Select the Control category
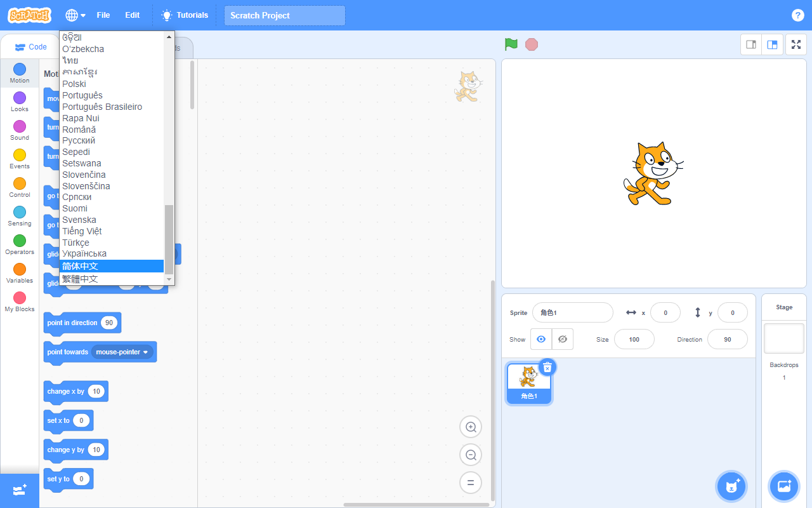This screenshot has width=812, height=508. tap(20, 187)
